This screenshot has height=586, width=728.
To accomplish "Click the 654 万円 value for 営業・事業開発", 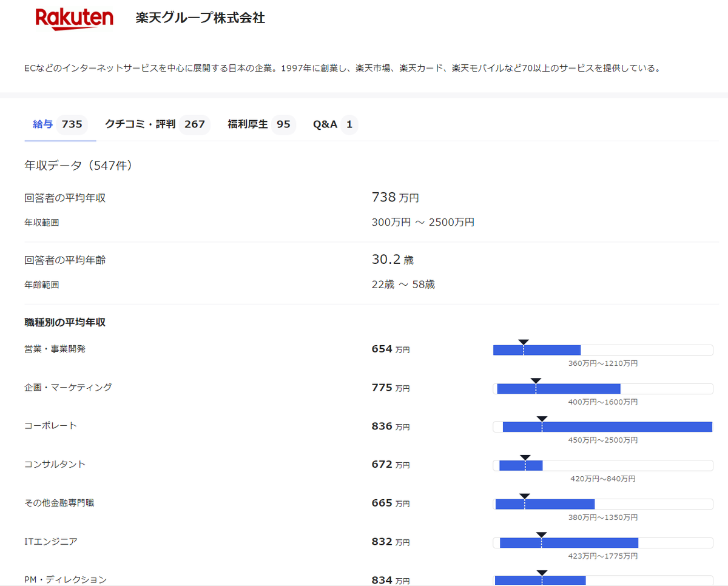I will pyautogui.click(x=391, y=349).
